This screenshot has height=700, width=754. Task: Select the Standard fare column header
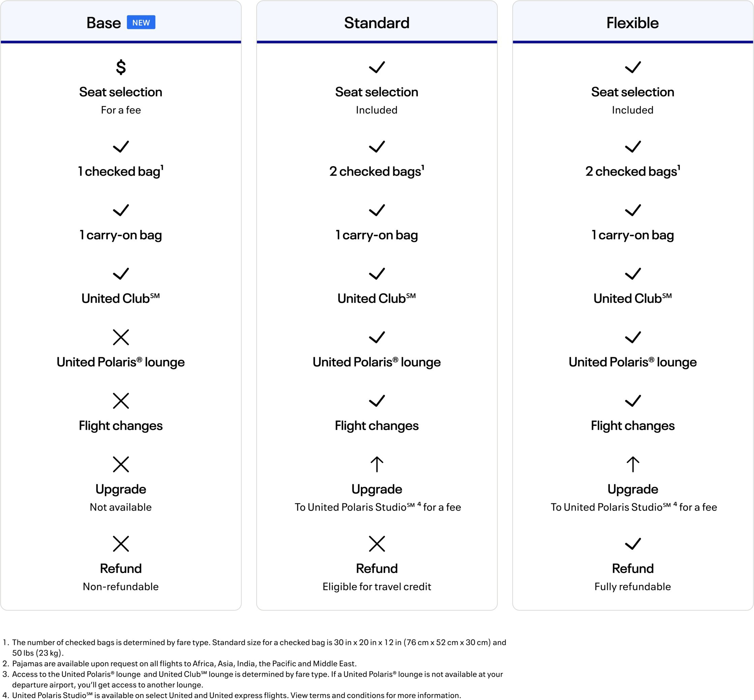(377, 22)
